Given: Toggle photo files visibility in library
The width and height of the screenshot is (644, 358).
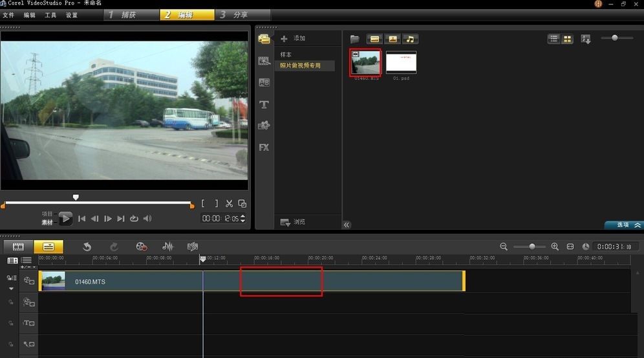Looking at the screenshot, I should pos(392,39).
